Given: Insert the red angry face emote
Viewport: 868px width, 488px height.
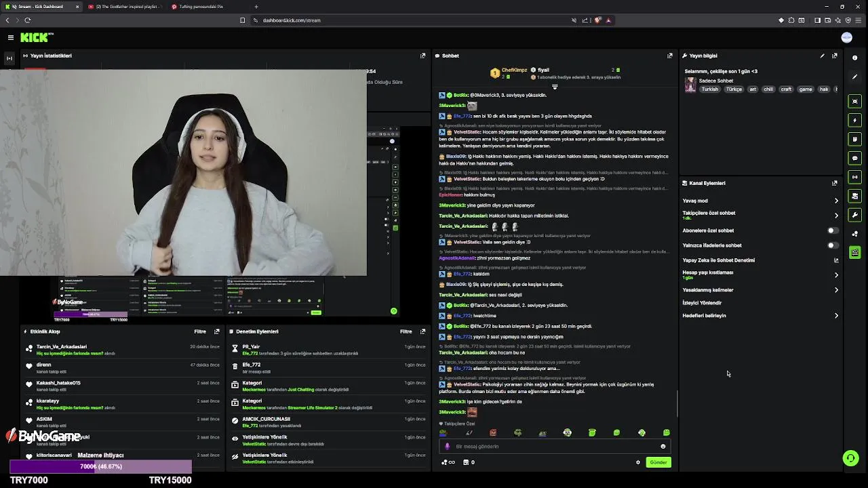Looking at the screenshot, I should [493, 432].
